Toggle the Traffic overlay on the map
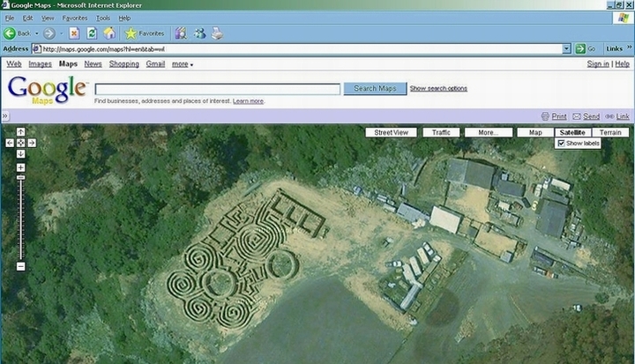The height and width of the screenshot is (364, 635). (x=441, y=132)
